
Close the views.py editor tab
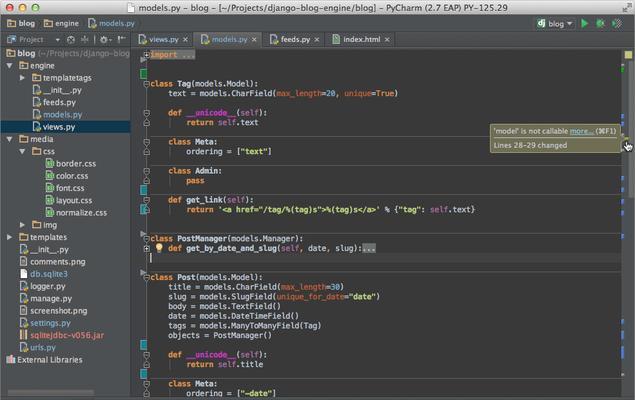[x=185, y=39]
